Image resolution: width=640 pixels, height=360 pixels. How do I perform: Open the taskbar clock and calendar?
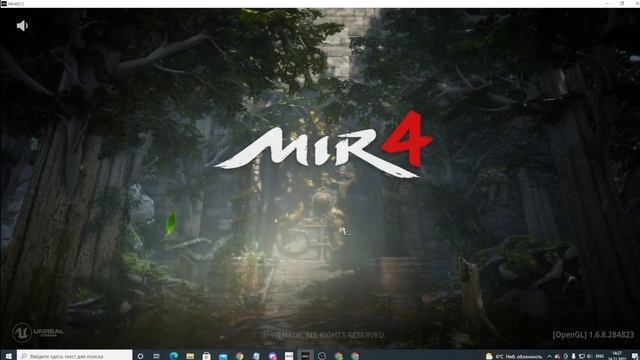pos(617,356)
